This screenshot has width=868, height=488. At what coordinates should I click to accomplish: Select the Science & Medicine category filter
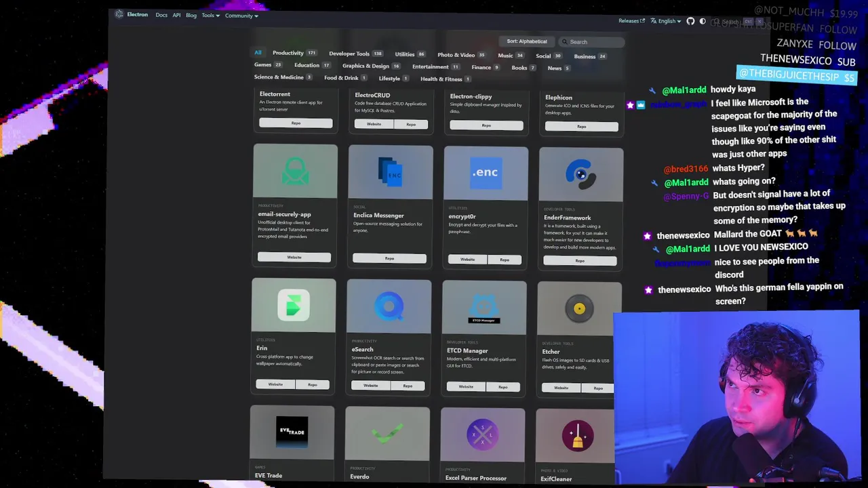[x=283, y=77]
